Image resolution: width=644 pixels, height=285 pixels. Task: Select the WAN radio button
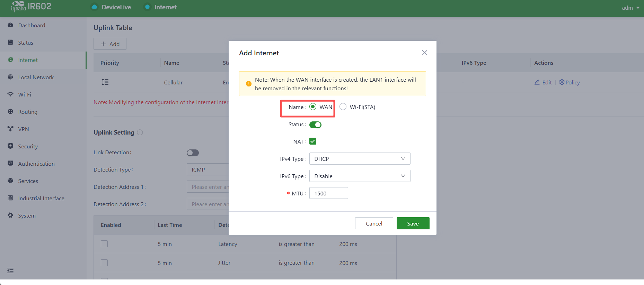pyautogui.click(x=313, y=107)
